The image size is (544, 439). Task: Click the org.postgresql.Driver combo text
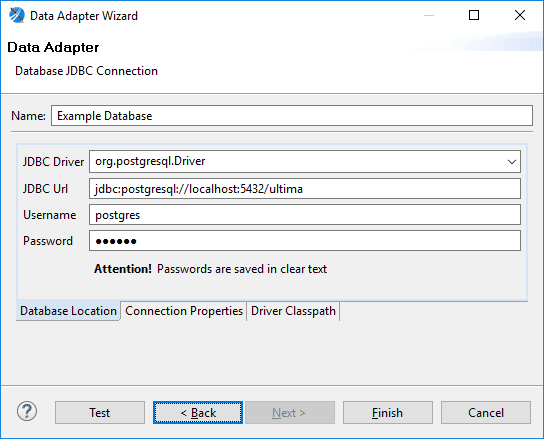150,161
